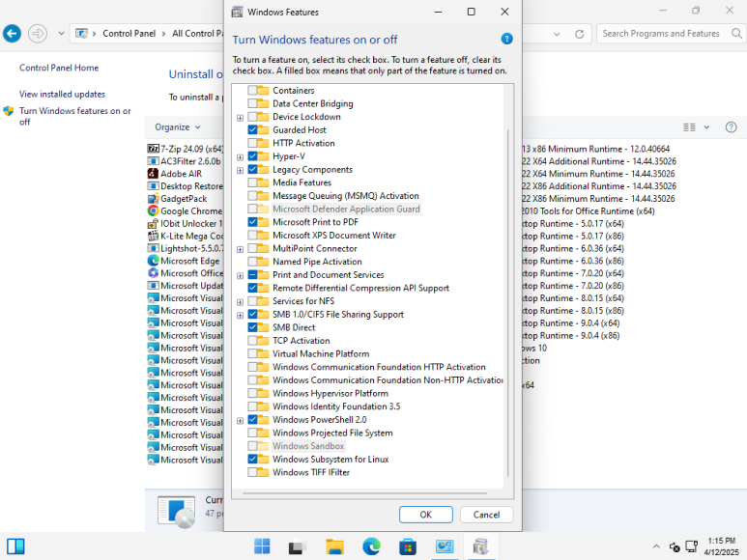
Task: Click the back arrow in Control Panel window
Action: point(12,34)
